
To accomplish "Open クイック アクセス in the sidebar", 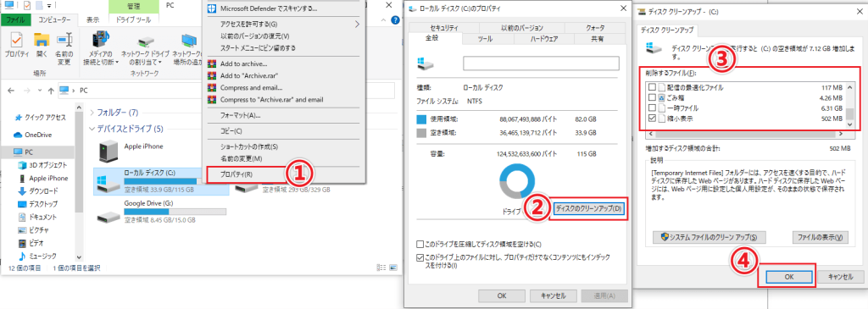I will pyautogui.click(x=41, y=117).
